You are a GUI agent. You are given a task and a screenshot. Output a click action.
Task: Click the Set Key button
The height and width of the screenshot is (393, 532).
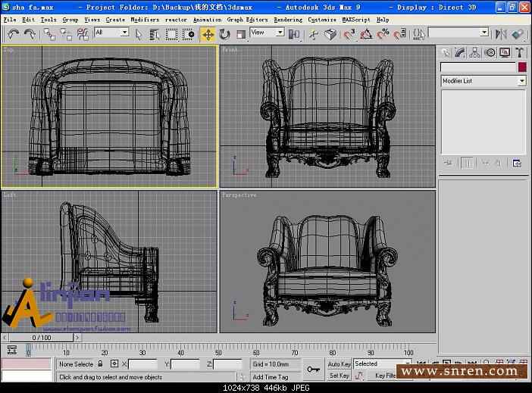click(x=339, y=376)
